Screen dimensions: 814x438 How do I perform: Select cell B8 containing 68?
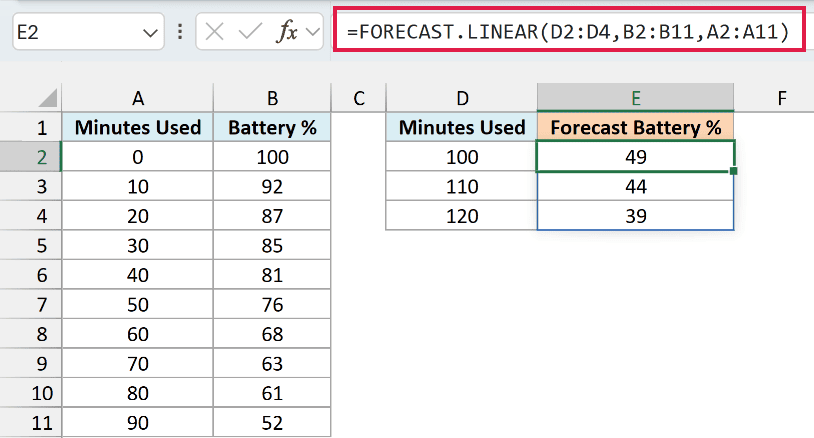click(272, 334)
